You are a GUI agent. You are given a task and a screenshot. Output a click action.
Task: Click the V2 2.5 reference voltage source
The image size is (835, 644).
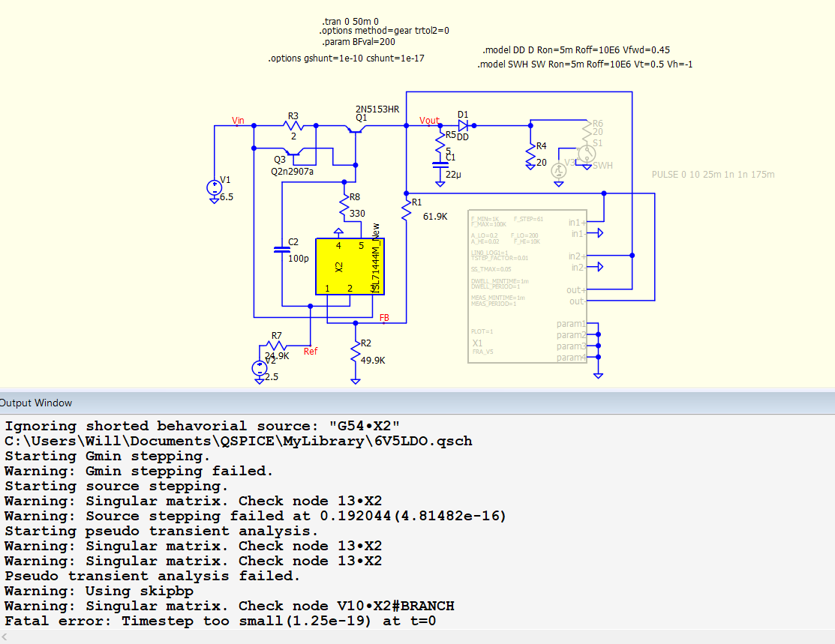pos(260,367)
